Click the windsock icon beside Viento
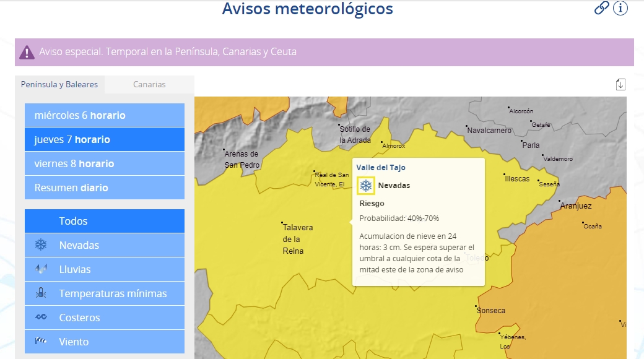 click(41, 341)
